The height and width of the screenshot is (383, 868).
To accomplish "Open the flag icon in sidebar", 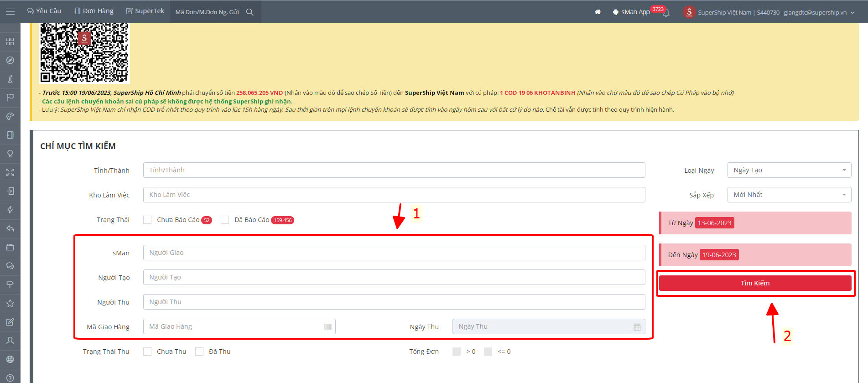I will tap(10, 98).
